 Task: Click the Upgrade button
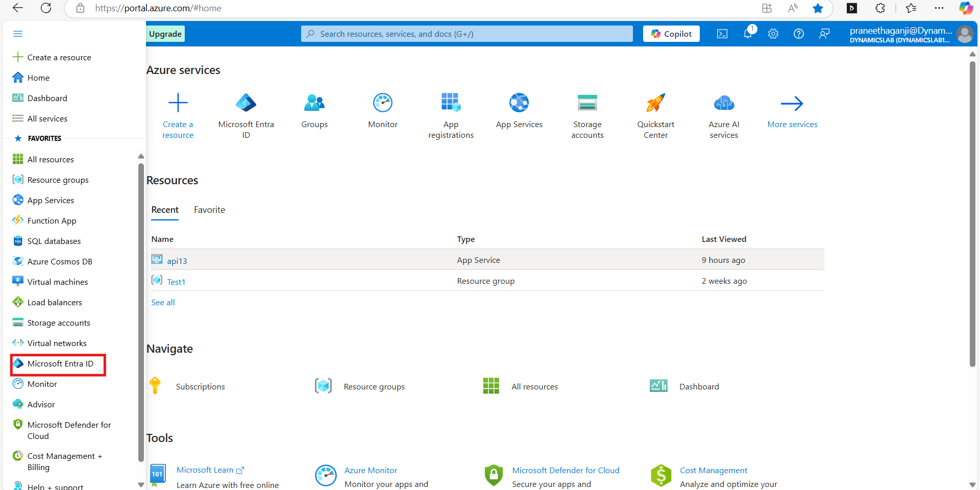165,34
